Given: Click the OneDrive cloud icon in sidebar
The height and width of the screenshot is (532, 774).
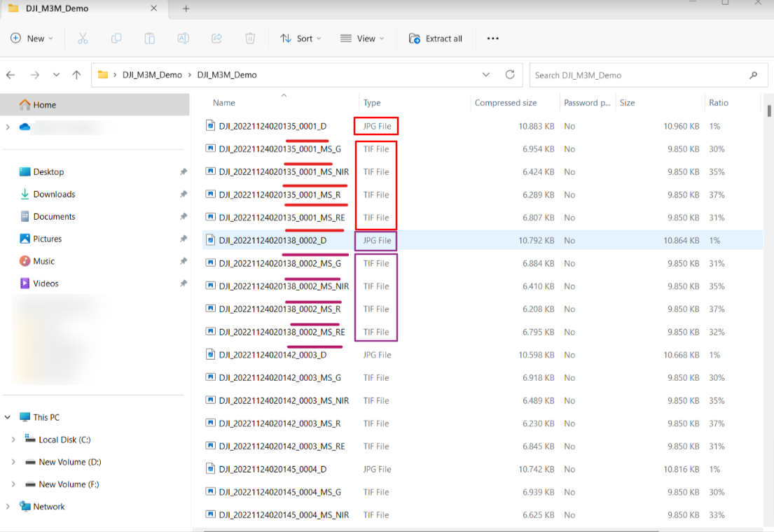Looking at the screenshot, I should click(25, 127).
